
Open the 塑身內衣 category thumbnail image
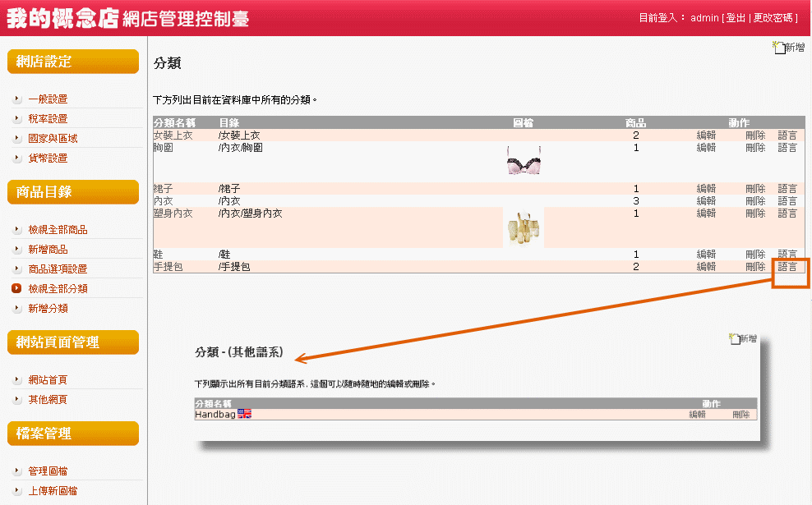click(524, 228)
